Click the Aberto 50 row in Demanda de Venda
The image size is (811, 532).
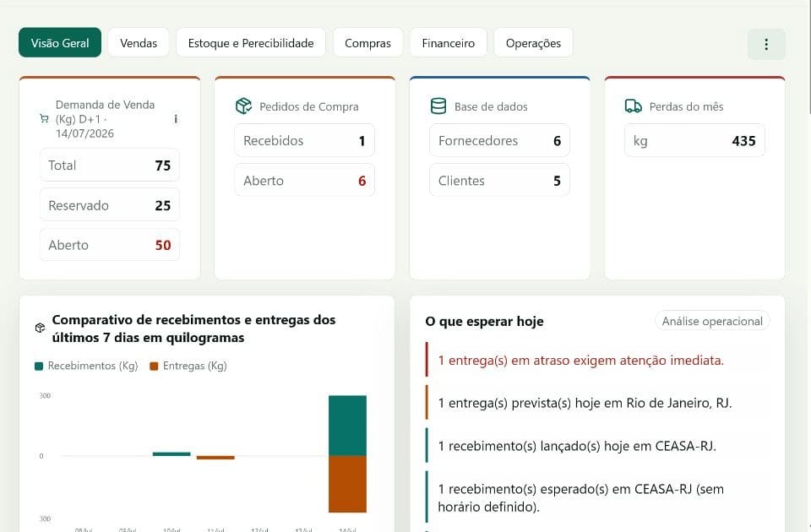click(x=110, y=245)
